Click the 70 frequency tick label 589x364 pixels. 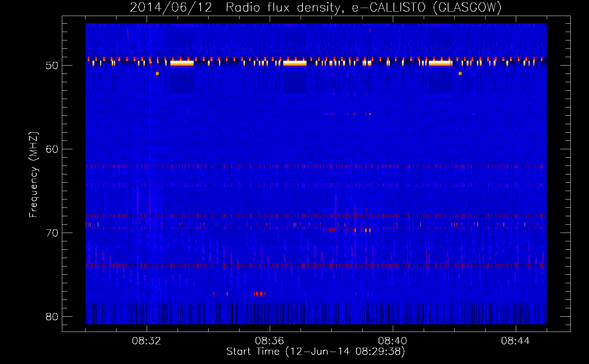(x=52, y=233)
